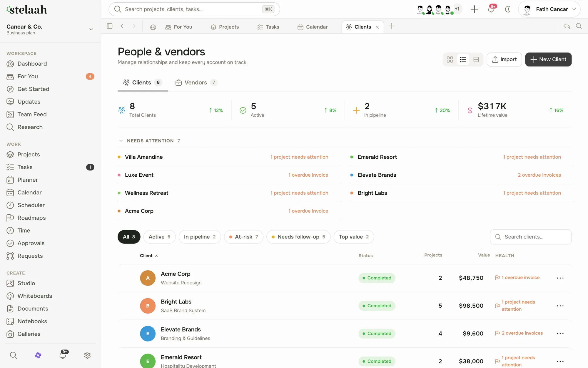Click the tab bar search magnifier
The width and height of the screenshot is (588, 368).
coord(579,26)
